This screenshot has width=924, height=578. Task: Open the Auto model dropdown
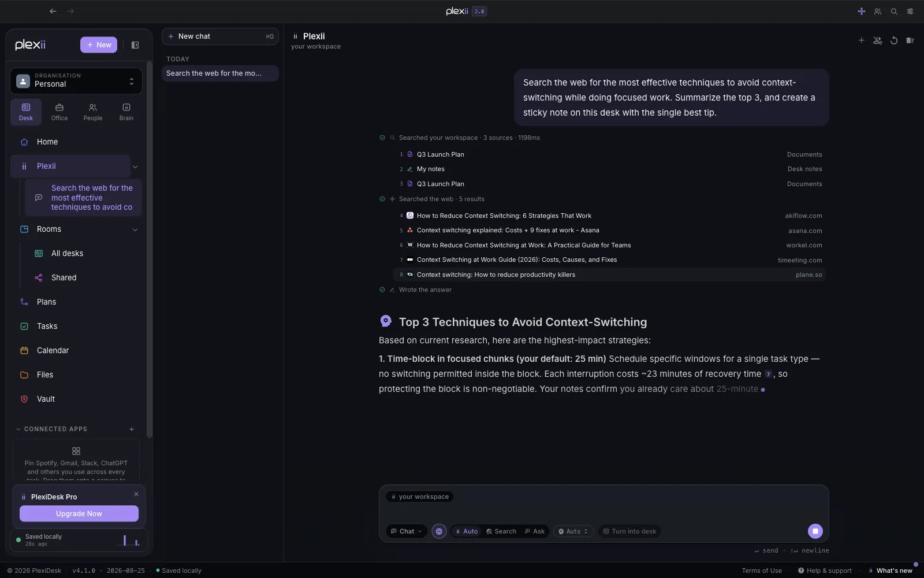(573, 531)
